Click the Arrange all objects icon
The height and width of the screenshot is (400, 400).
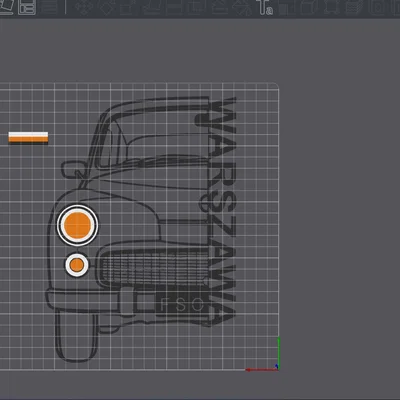(x=27, y=7)
